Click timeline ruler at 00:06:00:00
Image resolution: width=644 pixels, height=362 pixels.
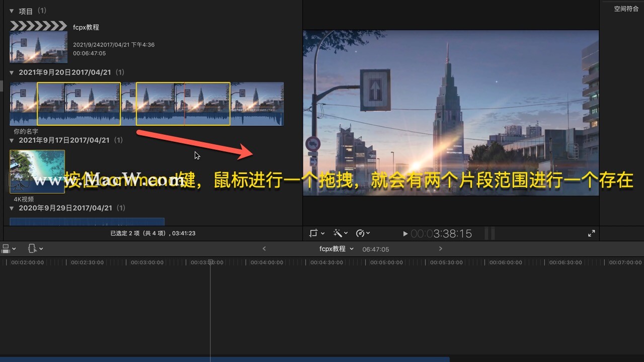[506, 262]
